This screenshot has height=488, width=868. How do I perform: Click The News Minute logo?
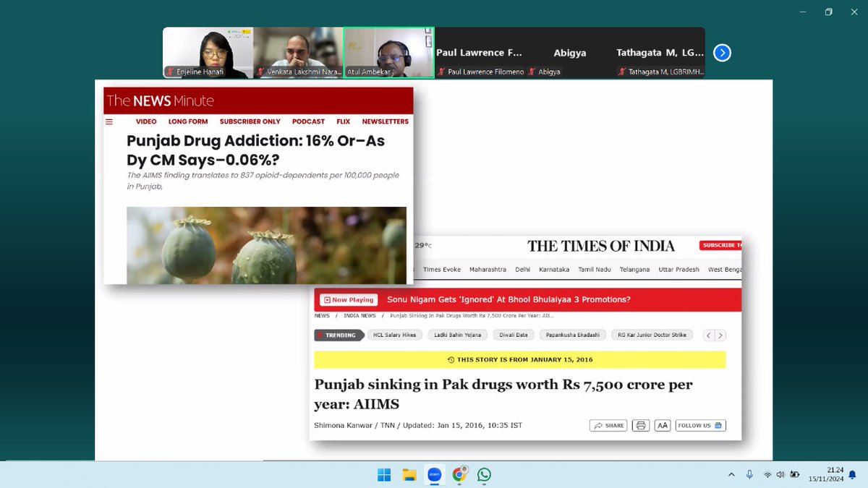[161, 100]
